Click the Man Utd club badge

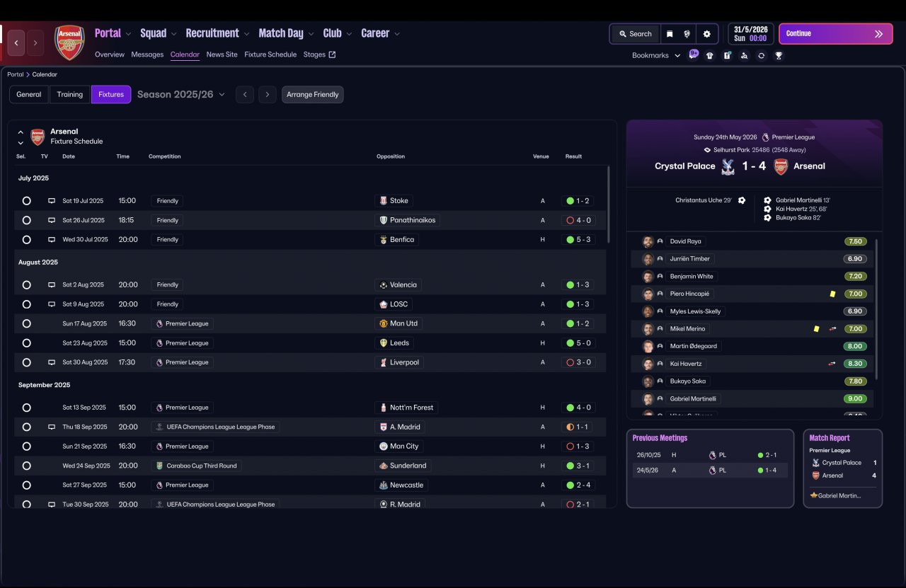point(383,323)
